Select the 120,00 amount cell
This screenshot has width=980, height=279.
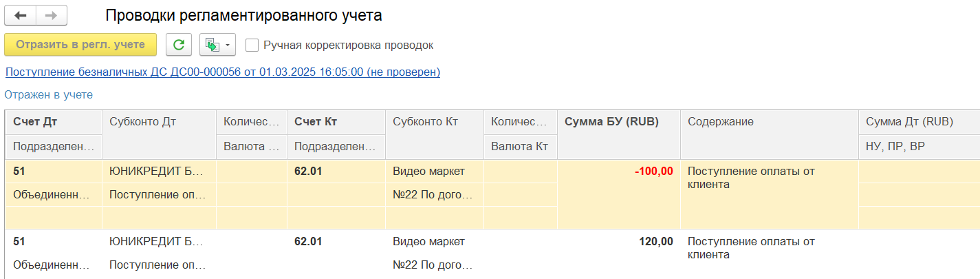pyautogui.click(x=619, y=242)
